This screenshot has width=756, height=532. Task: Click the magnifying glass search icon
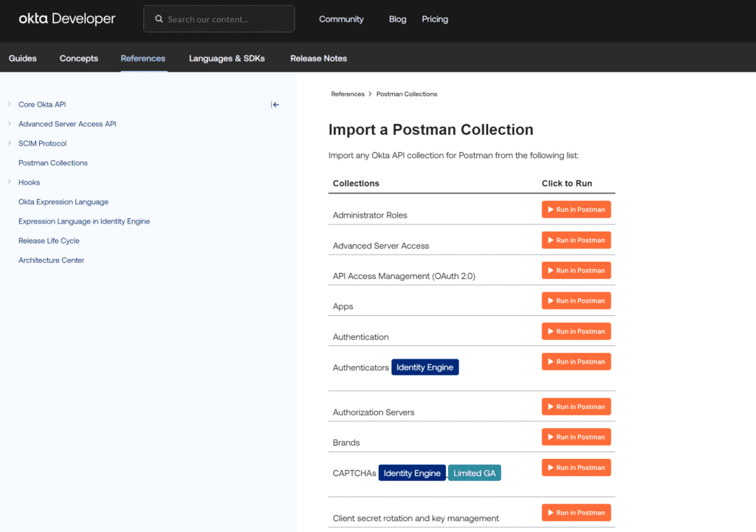[159, 19]
